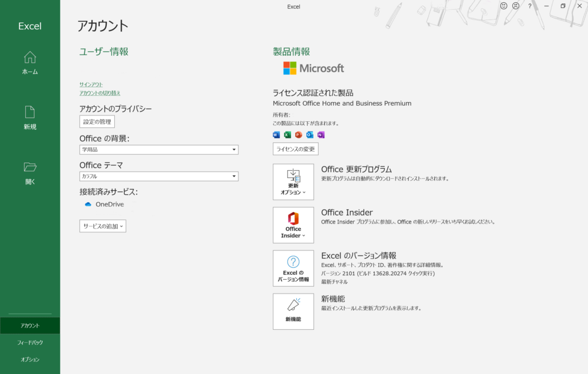
Task: Click the バージョン 2101 build text
Action: (x=378, y=273)
